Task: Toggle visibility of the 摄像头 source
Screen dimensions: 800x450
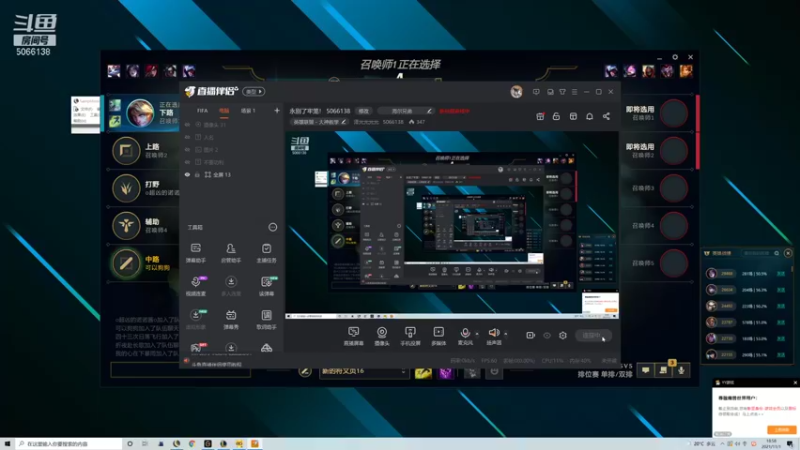Action: [187, 125]
